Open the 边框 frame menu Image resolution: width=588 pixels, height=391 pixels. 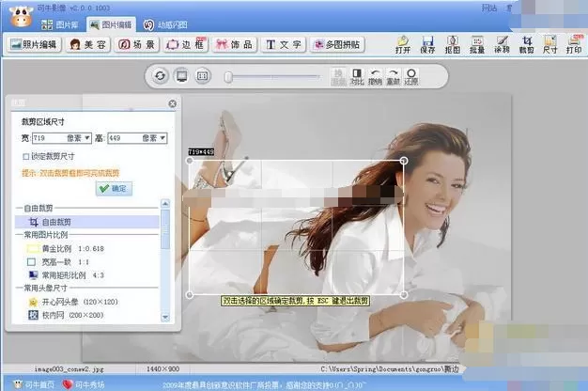click(x=186, y=44)
